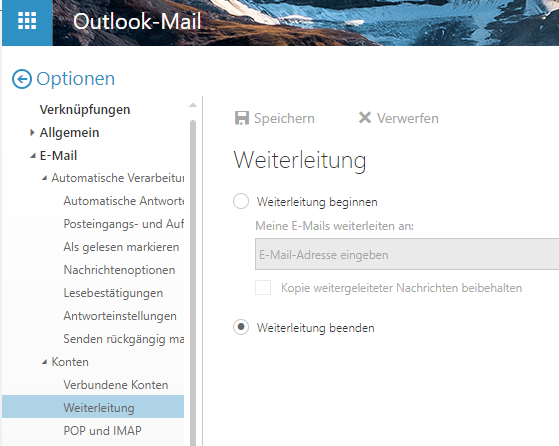559x446 pixels.
Task: Collapse the E-Mail section arrow
Action: 33,156
